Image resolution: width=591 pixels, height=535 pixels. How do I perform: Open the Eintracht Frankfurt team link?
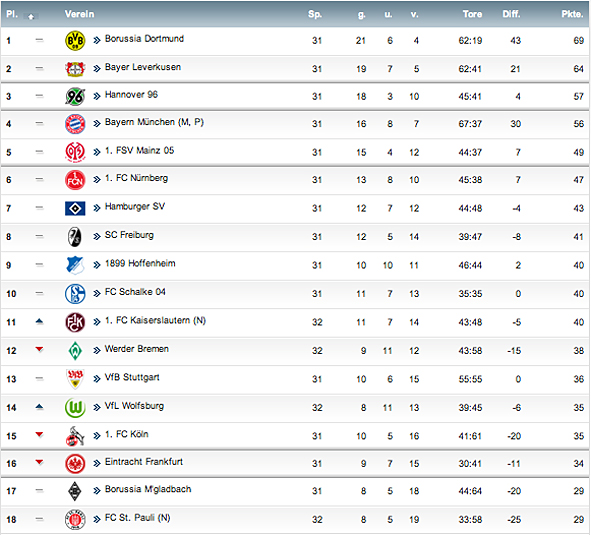144,462
